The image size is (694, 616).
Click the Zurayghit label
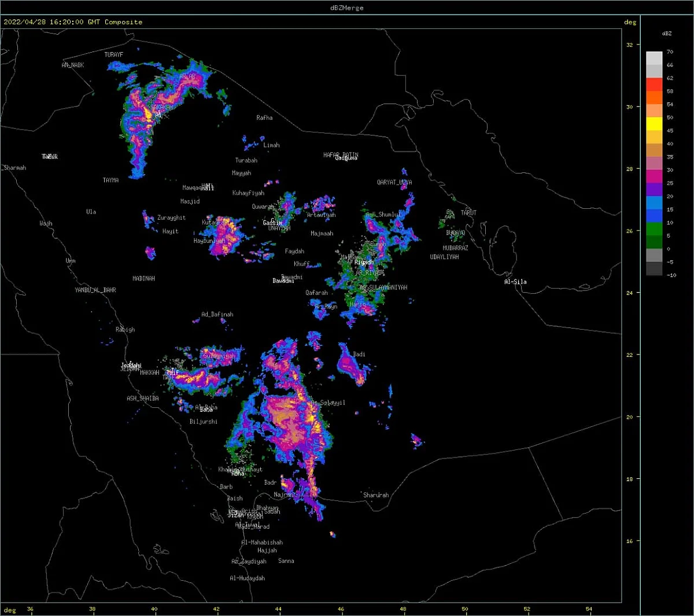(x=172, y=218)
